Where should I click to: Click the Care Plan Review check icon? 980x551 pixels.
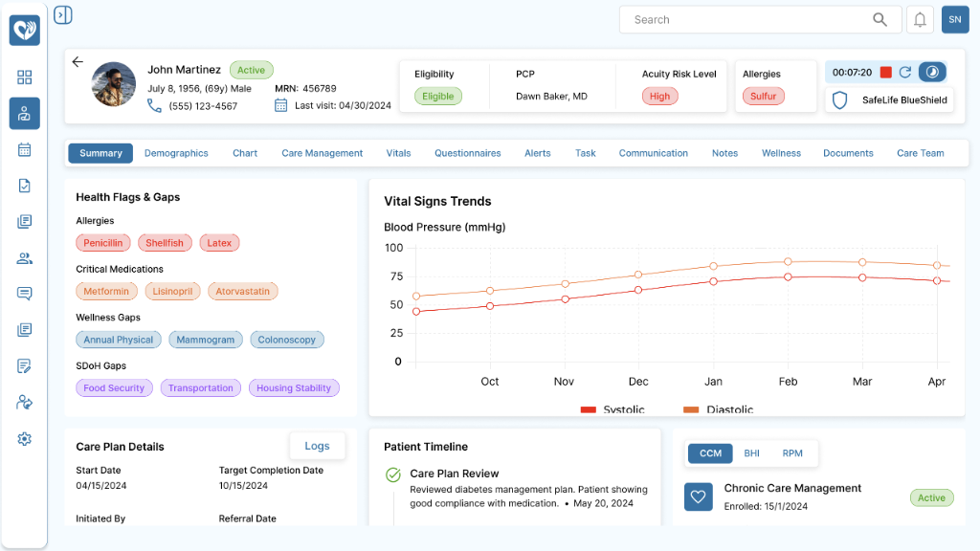click(x=393, y=474)
